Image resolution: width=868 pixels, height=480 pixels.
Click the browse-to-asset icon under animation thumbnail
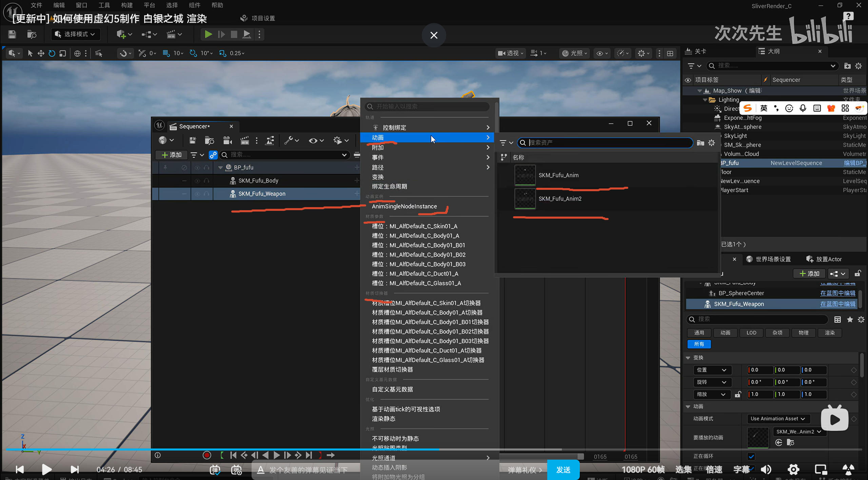[x=791, y=442]
